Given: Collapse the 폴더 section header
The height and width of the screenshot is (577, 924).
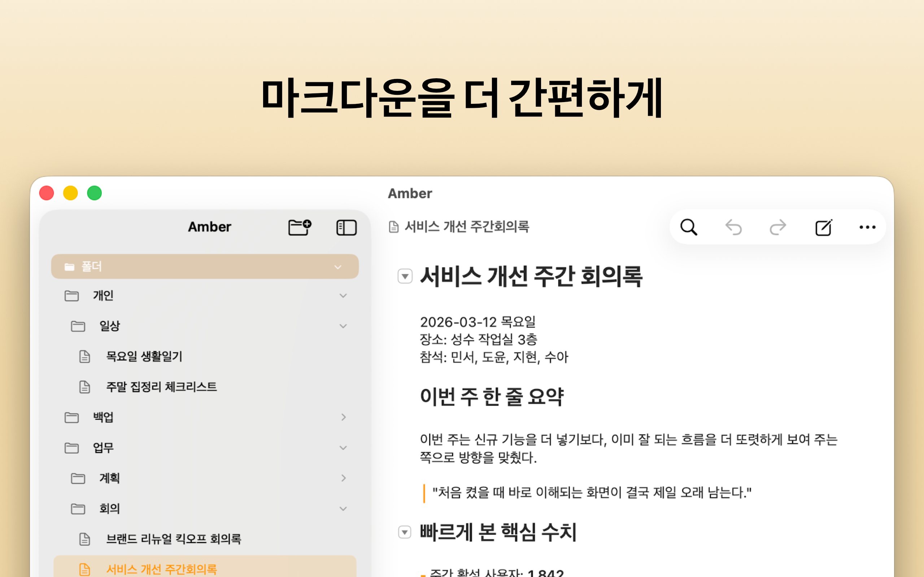Looking at the screenshot, I should pyautogui.click(x=337, y=267).
